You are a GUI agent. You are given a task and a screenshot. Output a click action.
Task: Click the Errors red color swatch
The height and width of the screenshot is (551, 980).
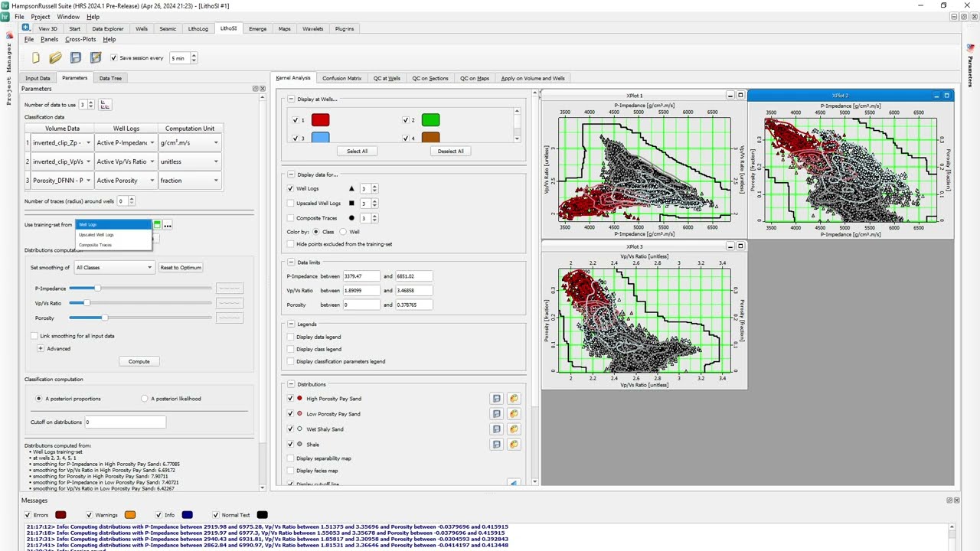pos(60,515)
